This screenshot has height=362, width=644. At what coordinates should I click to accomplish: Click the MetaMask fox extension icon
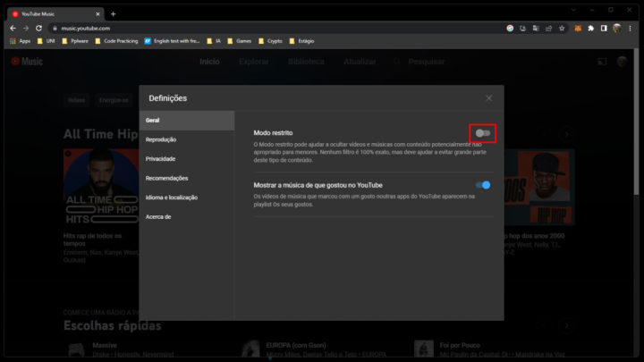click(578, 29)
